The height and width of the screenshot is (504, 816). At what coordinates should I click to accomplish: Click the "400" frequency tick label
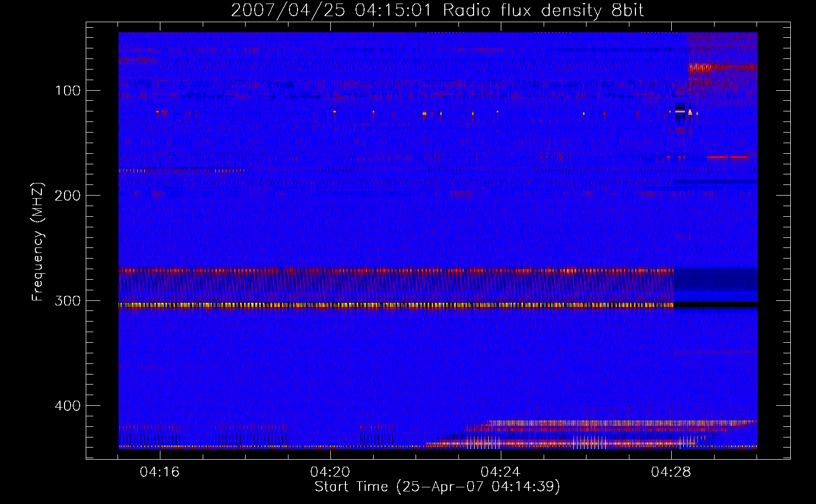(68, 406)
